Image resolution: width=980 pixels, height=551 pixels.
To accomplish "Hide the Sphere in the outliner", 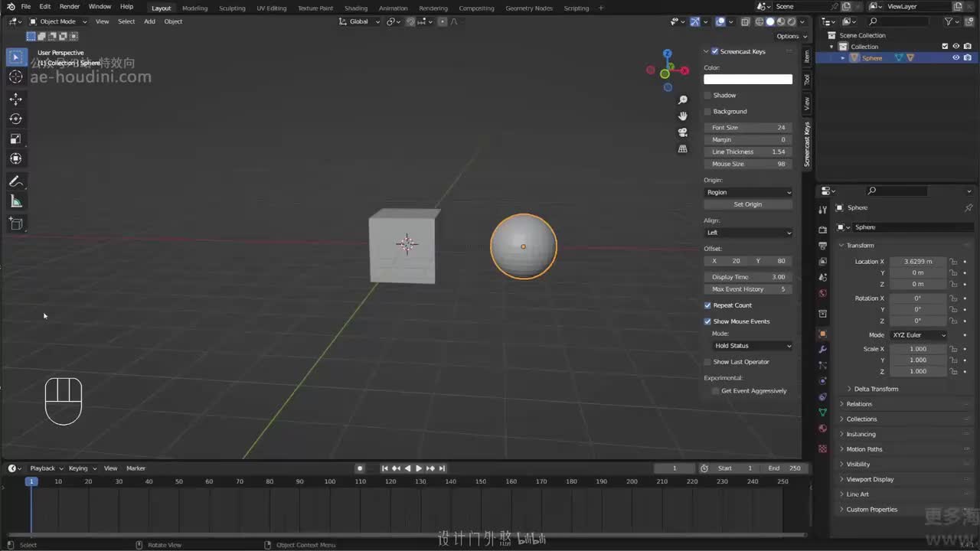I will click(955, 58).
